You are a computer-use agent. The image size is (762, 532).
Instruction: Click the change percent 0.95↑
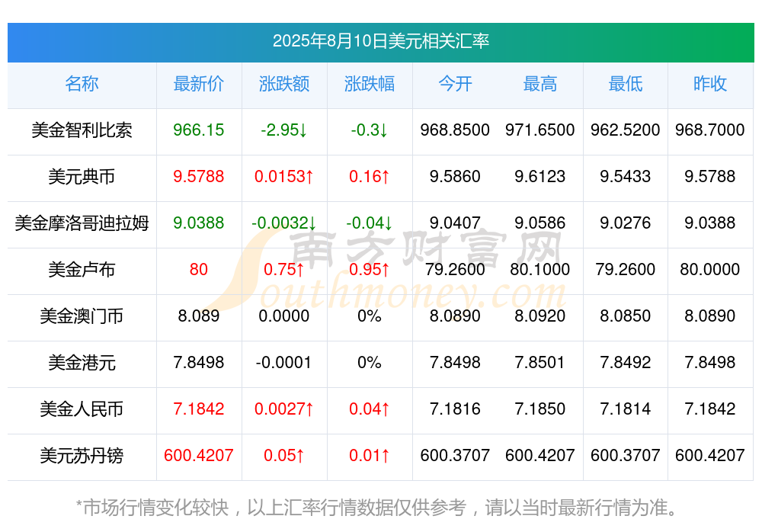coord(370,269)
